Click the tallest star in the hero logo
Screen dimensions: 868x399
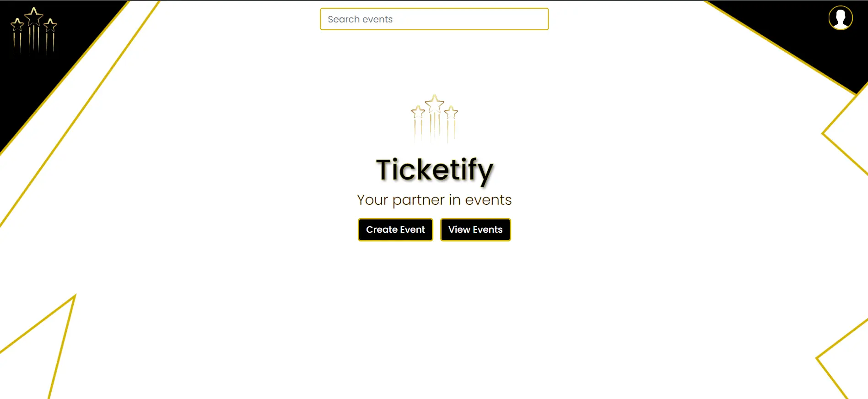tap(434, 104)
